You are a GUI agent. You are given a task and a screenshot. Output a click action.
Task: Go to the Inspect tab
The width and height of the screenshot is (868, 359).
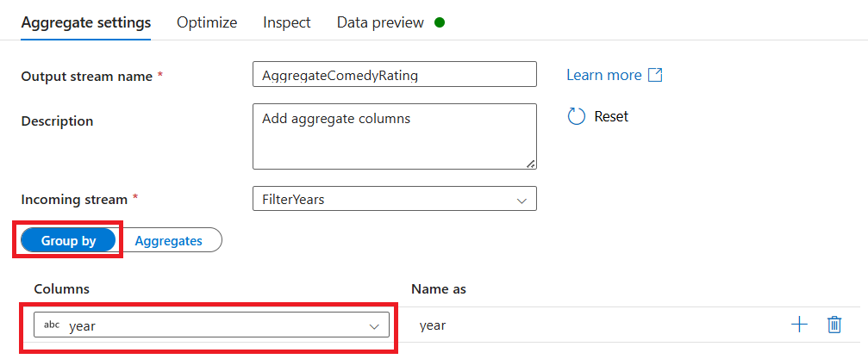(287, 22)
